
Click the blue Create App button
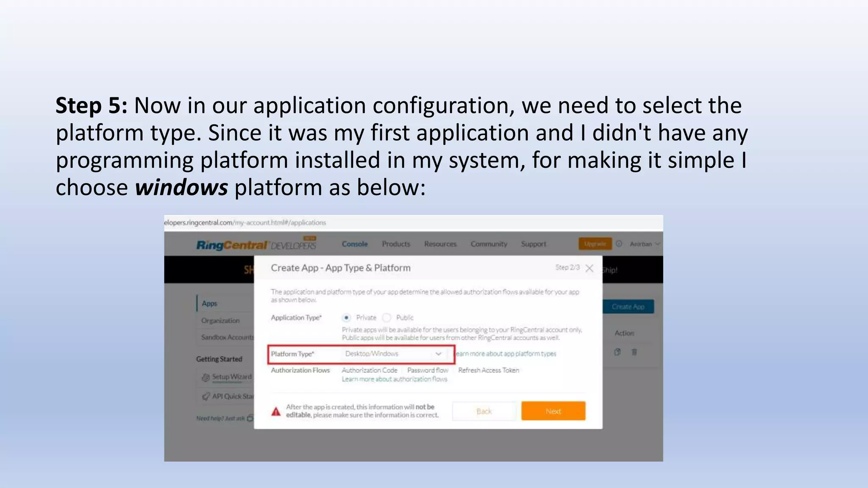(x=628, y=307)
